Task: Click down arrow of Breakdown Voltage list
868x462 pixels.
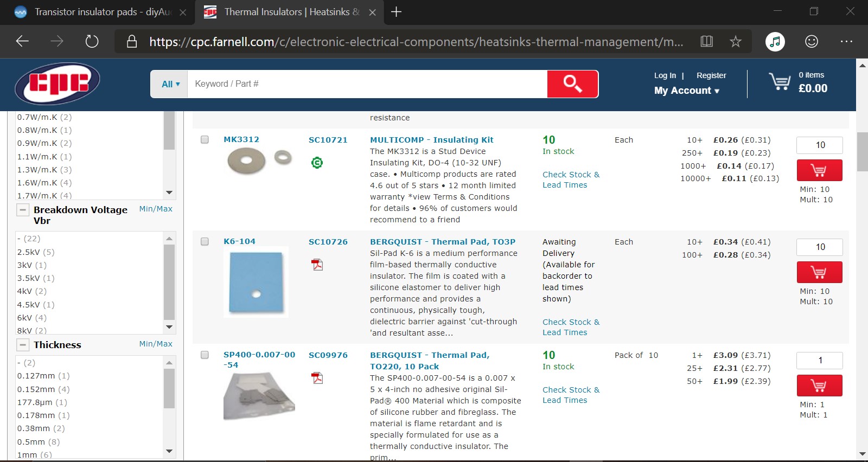Action: click(169, 327)
